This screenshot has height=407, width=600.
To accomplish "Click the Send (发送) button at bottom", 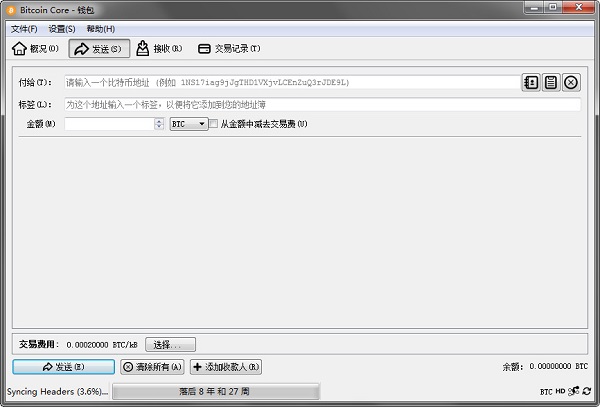I will click(64, 367).
